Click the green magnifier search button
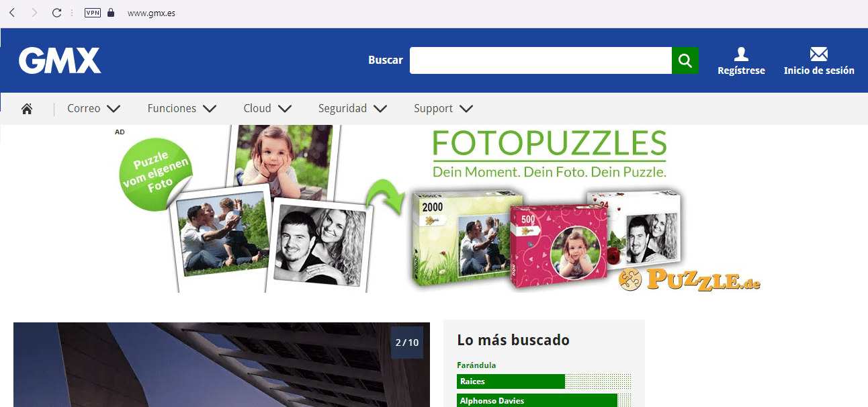Image resolution: width=868 pixels, height=407 pixels. (685, 60)
